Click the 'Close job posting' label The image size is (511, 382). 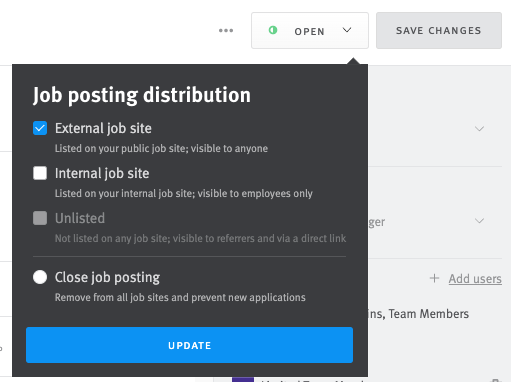pyautogui.click(x=107, y=278)
